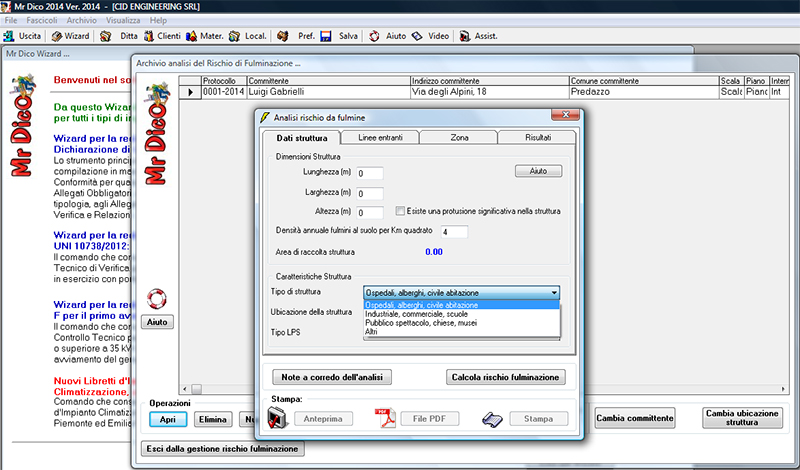This screenshot has width=800, height=470.
Task: Click Calcola rischio fulminazione button
Action: (x=507, y=377)
